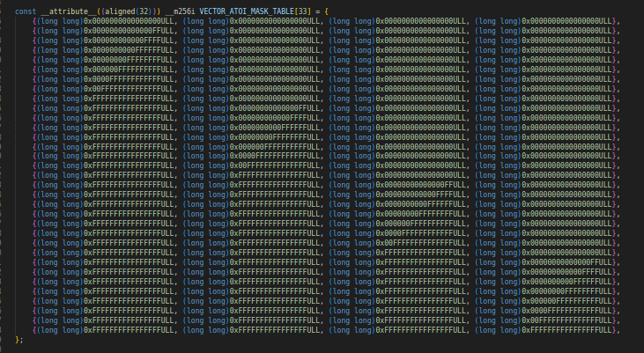Click 0x000000000000FFFFULL that ends its line

point(566,272)
